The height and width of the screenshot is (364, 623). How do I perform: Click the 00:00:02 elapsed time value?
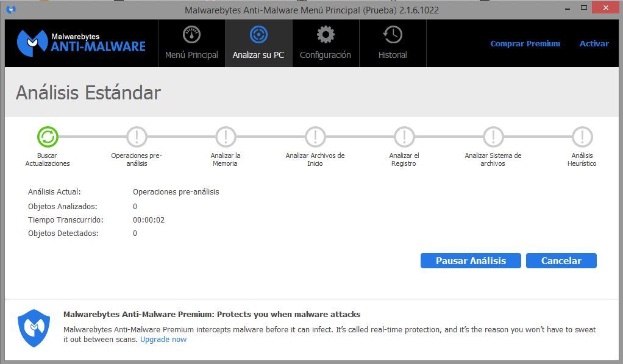point(149,220)
